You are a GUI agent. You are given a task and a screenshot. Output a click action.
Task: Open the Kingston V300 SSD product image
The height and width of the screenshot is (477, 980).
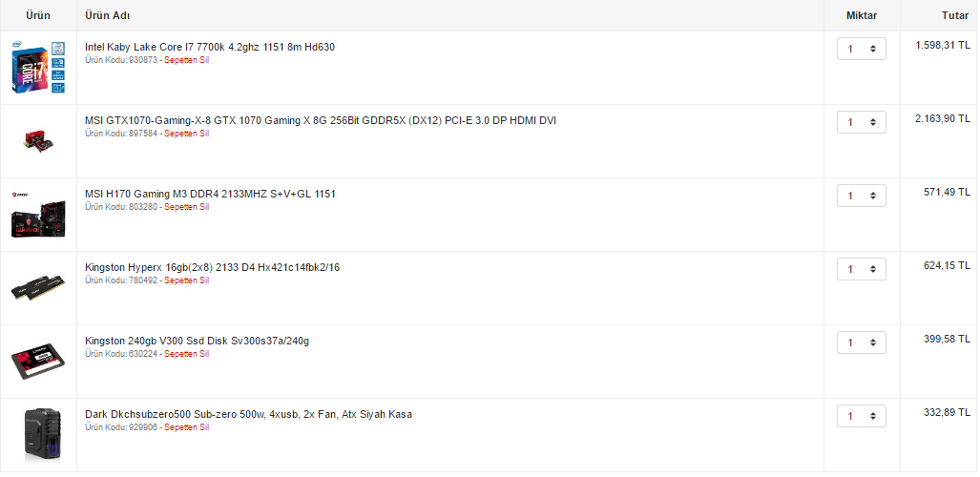tap(38, 362)
